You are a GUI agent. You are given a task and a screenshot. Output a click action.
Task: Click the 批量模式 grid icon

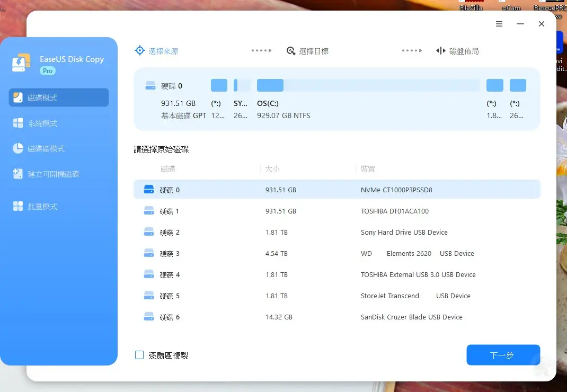(x=18, y=206)
